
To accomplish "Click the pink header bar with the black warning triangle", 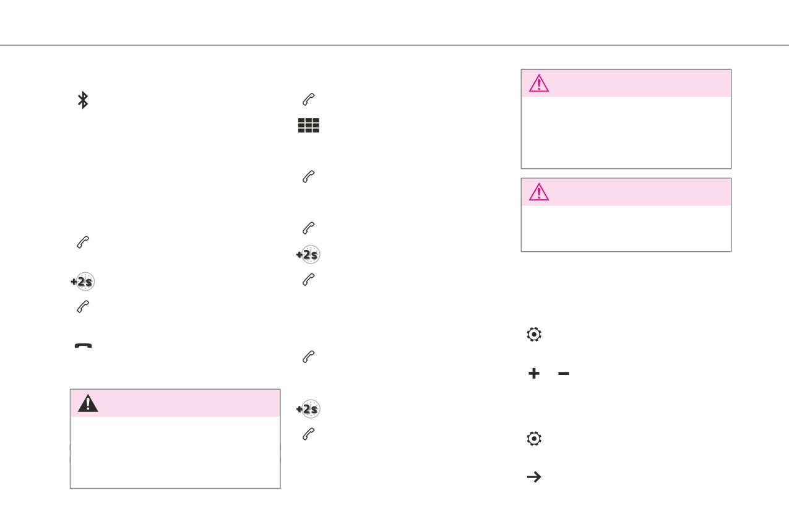I will 175,403.
